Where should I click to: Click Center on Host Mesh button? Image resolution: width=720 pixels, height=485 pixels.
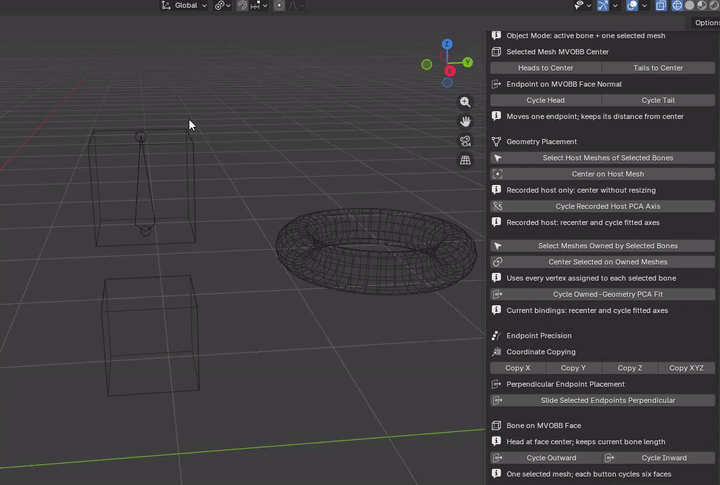click(x=602, y=174)
